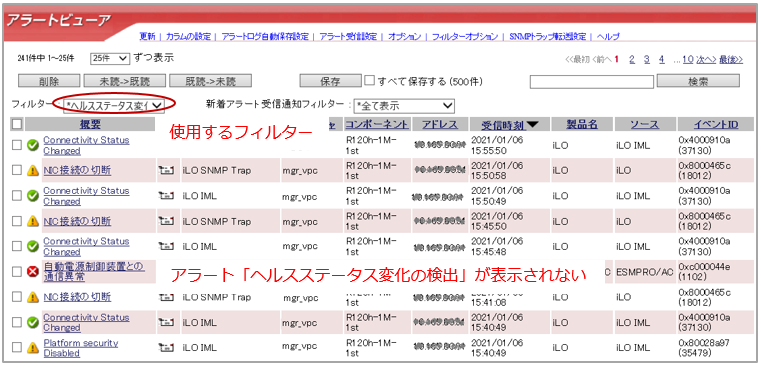Check the すべて保存する checkbox
This screenshot has height=368, width=761.
[x=370, y=81]
